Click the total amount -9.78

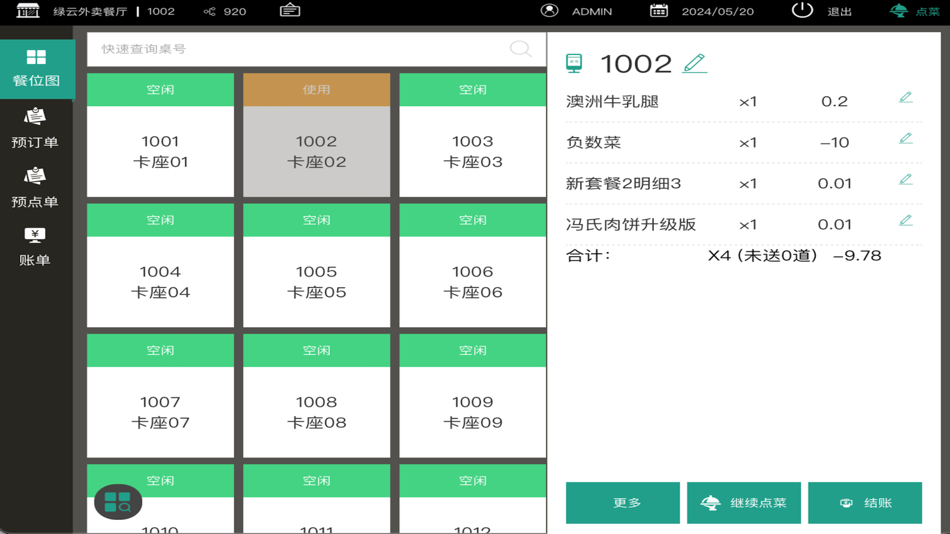(x=857, y=255)
